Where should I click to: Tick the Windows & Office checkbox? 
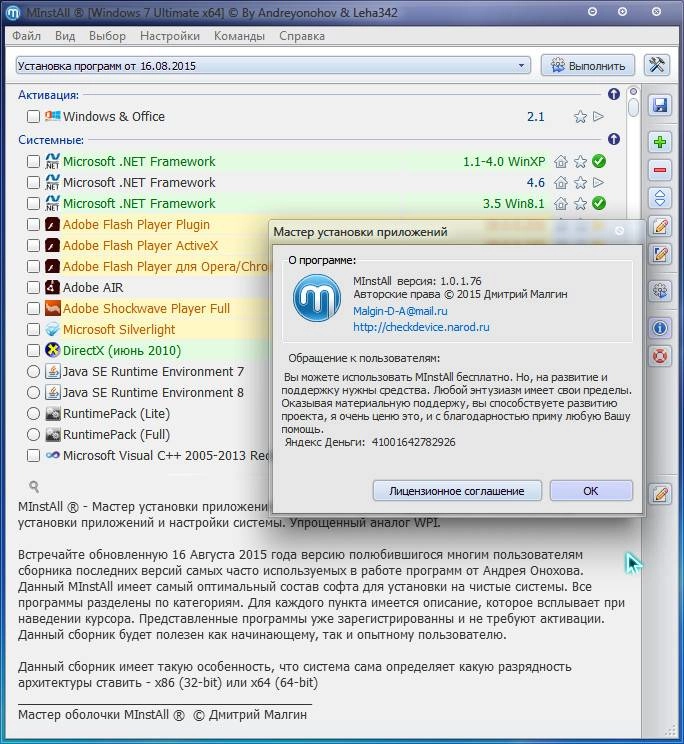tap(33, 116)
